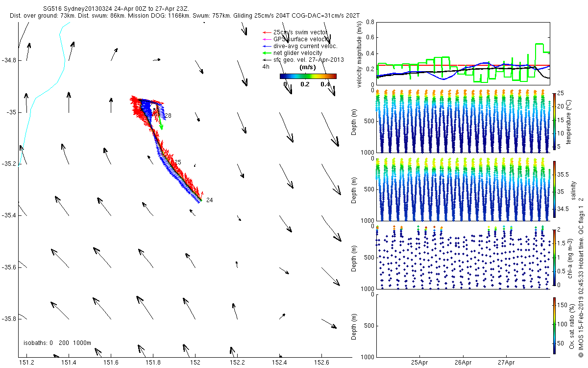Click the temperature (°C) colorbar
This screenshot has width=588, height=368.
click(554, 122)
